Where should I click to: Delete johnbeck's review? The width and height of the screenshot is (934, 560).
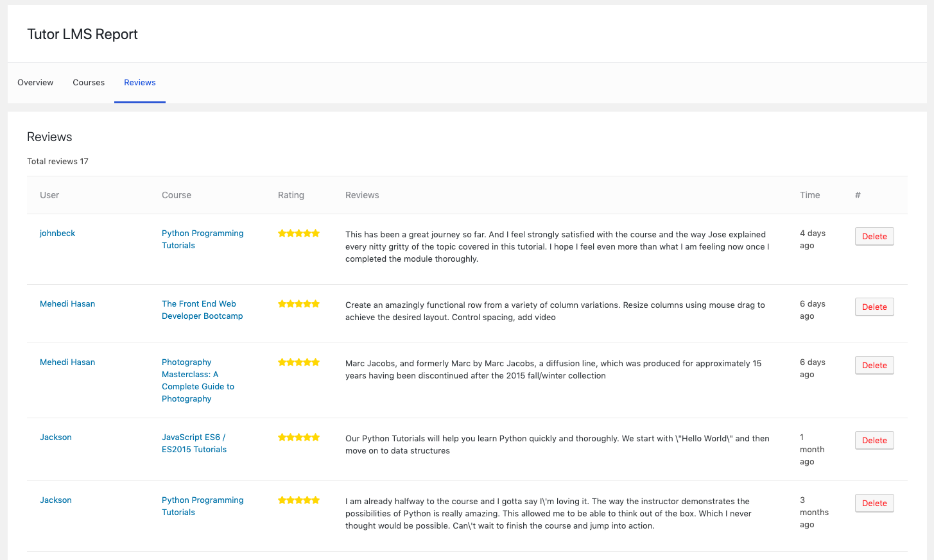pos(874,236)
